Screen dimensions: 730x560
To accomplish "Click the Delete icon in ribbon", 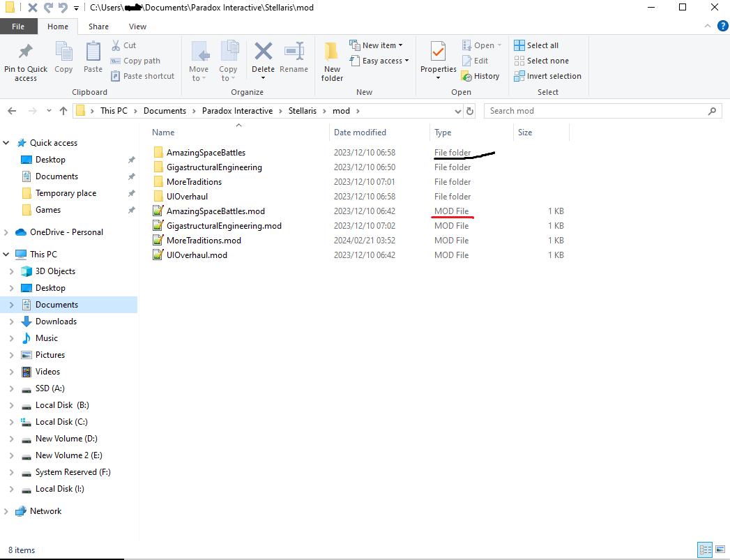I will 263,53.
